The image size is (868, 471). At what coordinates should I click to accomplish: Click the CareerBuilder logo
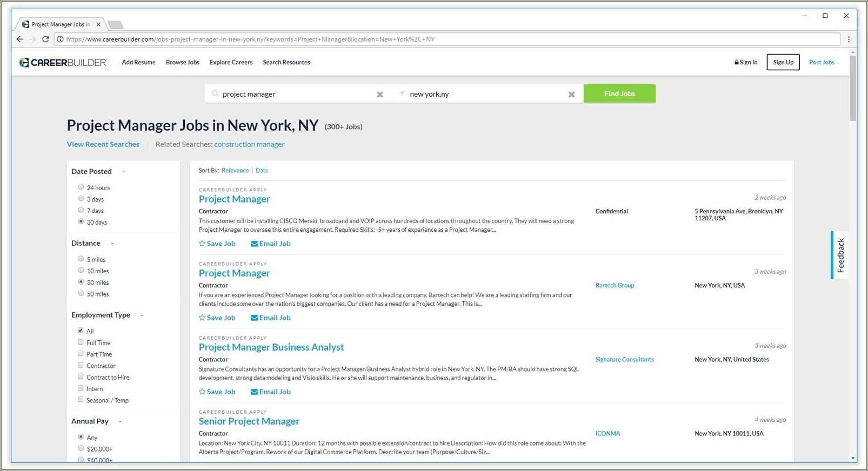click(63, 63)
